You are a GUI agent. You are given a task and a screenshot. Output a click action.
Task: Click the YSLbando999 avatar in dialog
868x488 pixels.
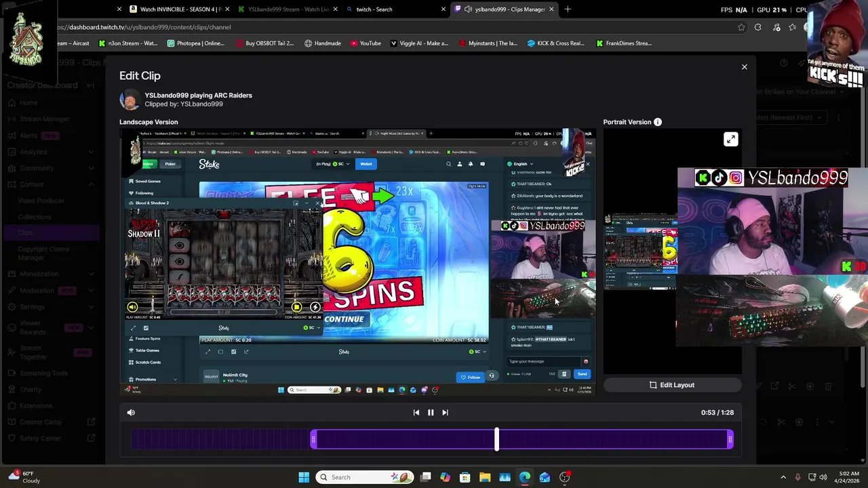(x=130, y=100)
